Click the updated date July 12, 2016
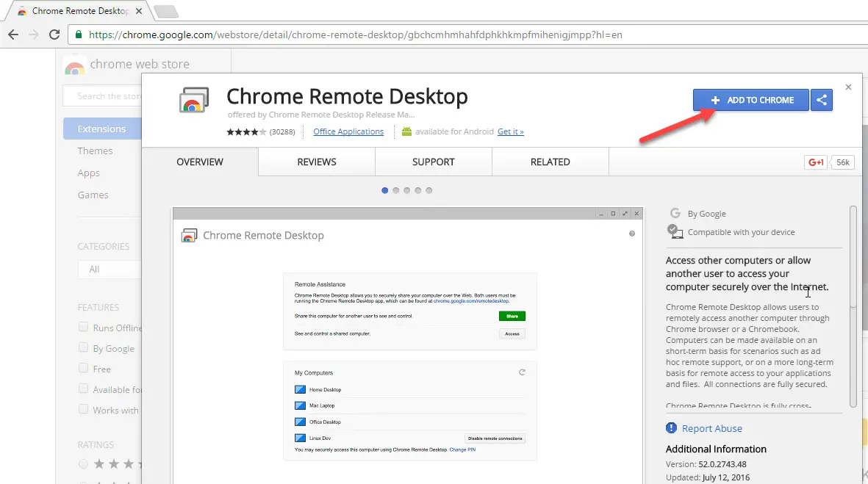 [725, 477]
